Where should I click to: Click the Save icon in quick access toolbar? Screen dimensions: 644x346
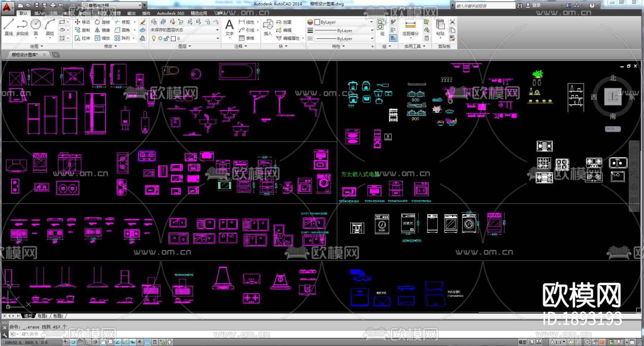tap(36, 5)
